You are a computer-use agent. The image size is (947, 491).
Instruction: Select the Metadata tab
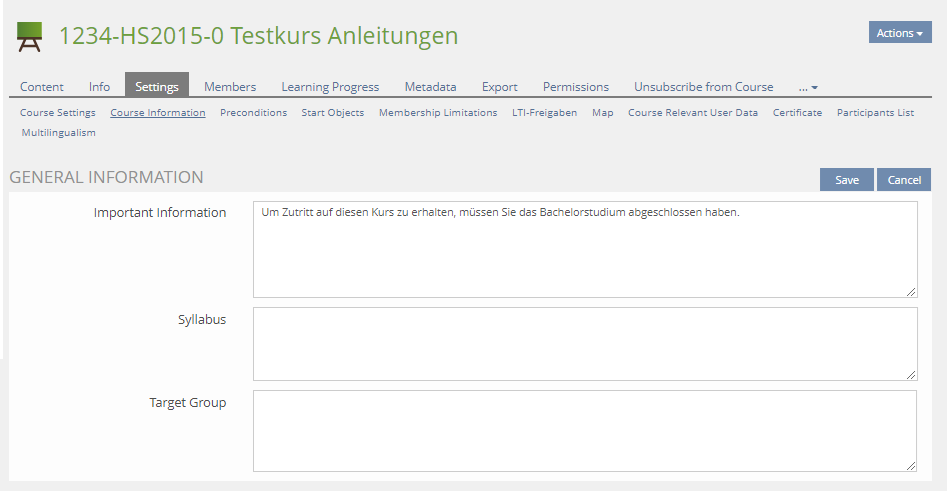pyautogui.click(x=430, y=87)
